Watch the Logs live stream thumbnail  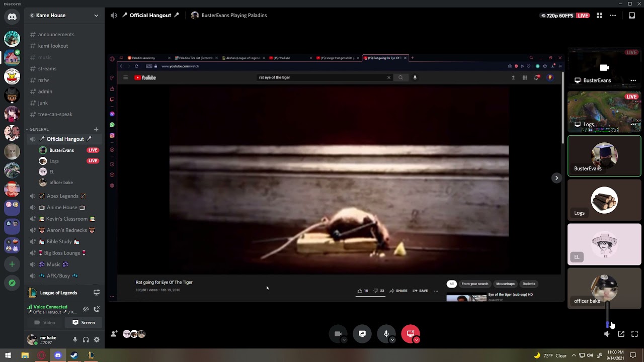tap(604, 111)
